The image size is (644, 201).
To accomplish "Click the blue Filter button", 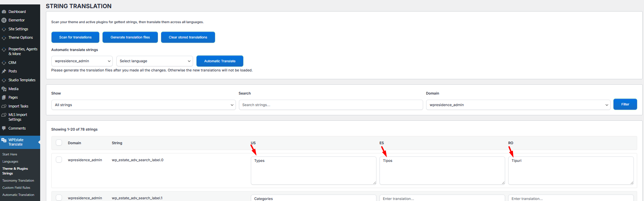I will point(625,104).
